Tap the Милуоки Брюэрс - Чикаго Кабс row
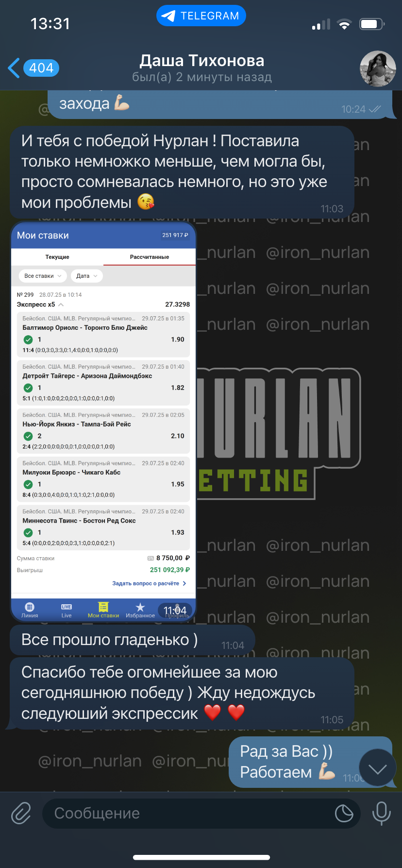Image resolution: width=402 pixels, height=868 pixels. (x=103, y=479)
